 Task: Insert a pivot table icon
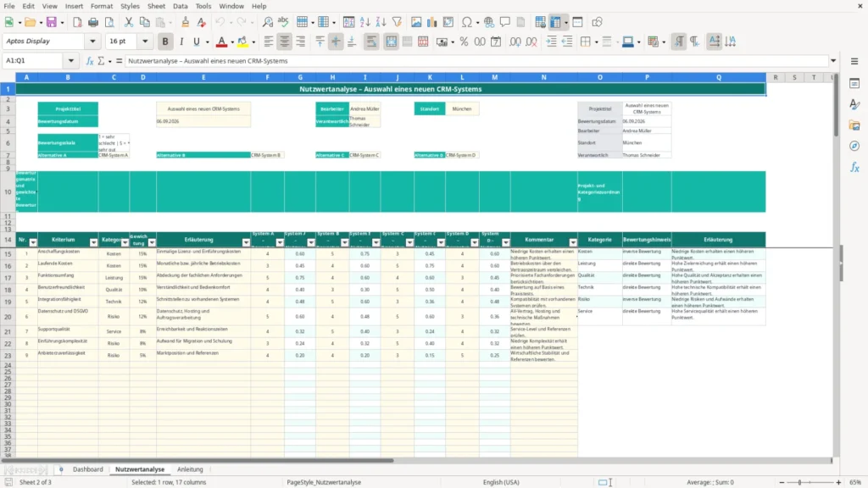(x=448, y=22)
